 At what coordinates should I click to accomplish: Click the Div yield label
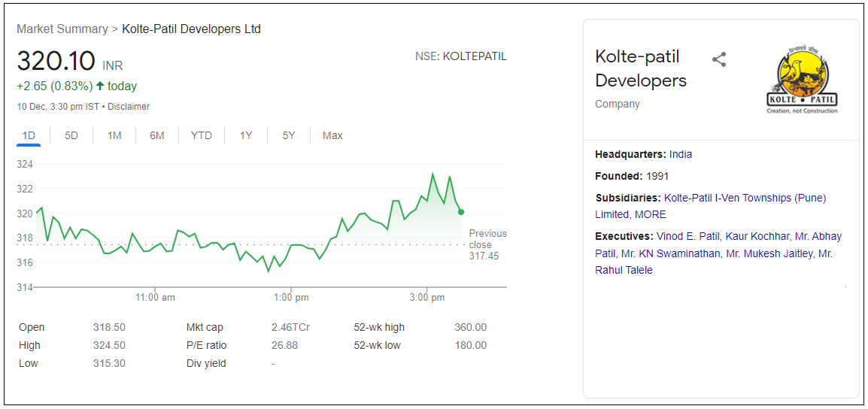(x=207, y=364)
